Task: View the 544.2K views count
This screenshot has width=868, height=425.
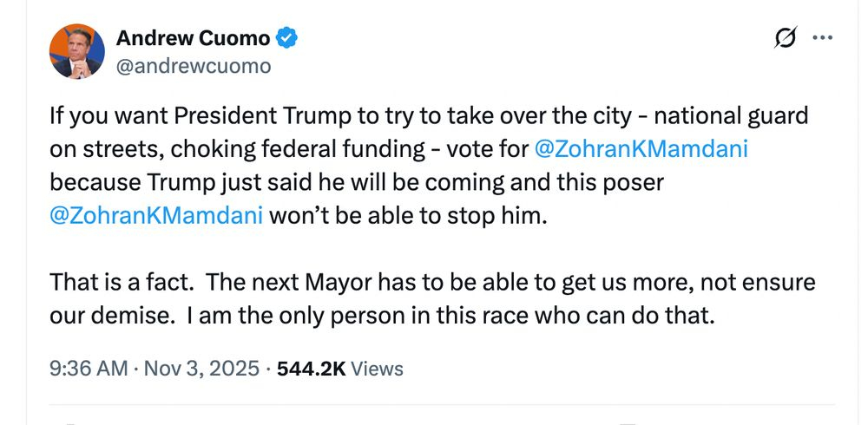Action: [311, 368]
